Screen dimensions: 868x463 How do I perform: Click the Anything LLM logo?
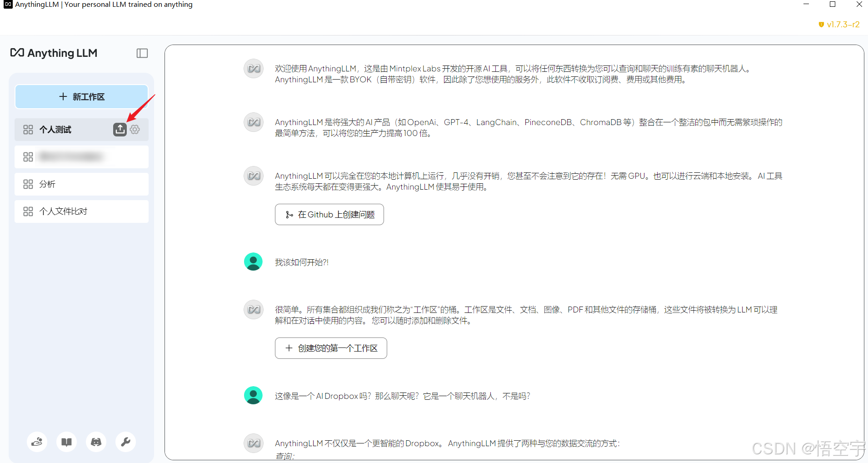54,53
